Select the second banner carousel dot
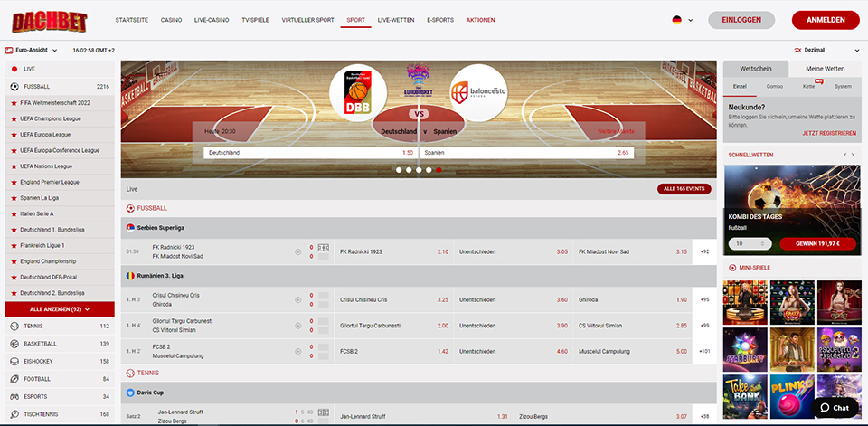The image size is (868, 426). (409, 170)
